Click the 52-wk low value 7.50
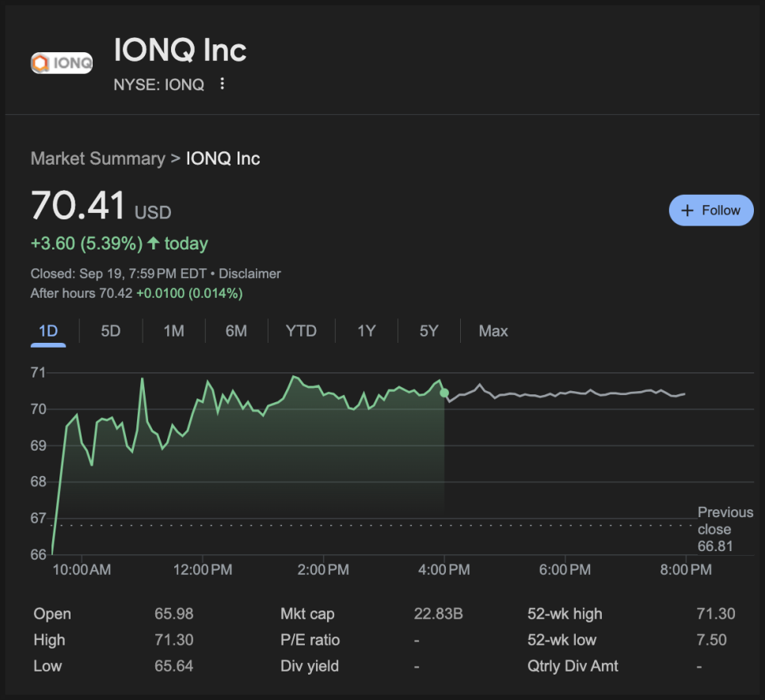 coord(711,640)
